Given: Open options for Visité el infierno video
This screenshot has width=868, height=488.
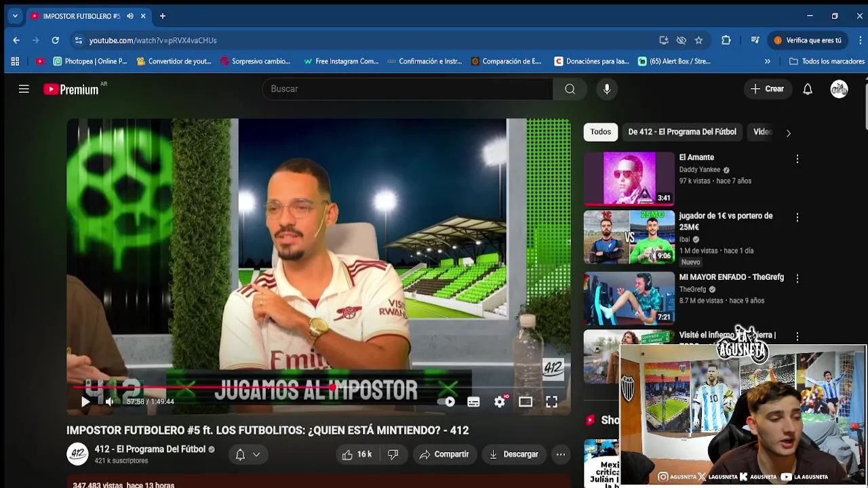Looking at the screenshot, I should [x=797, y=336].
